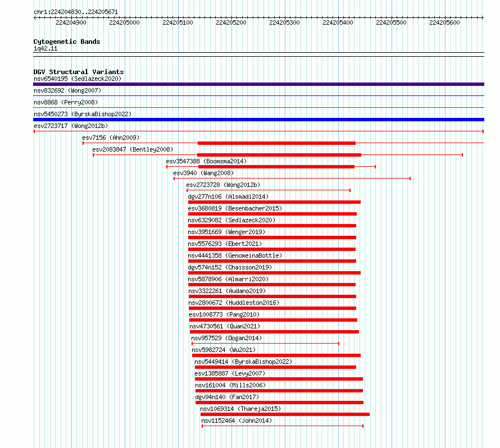Click ruler position 224204900
The image size is (500, 448).
click(71, 22)
